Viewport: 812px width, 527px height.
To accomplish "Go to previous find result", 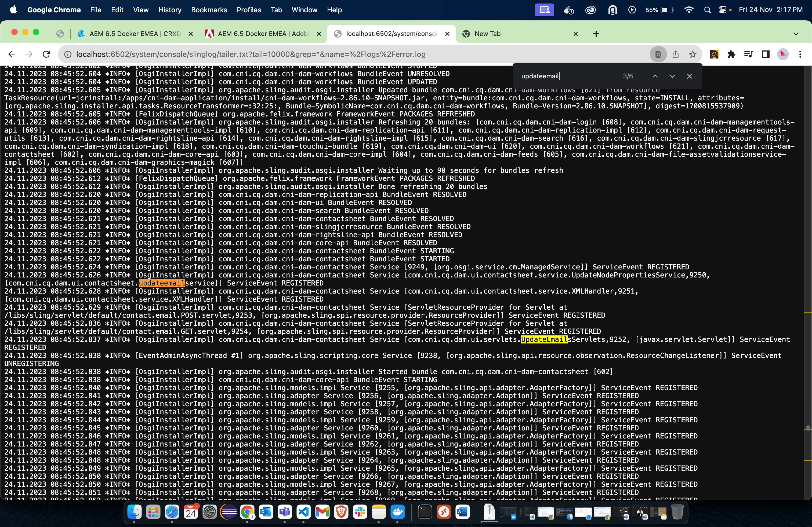I will [655, 76].
